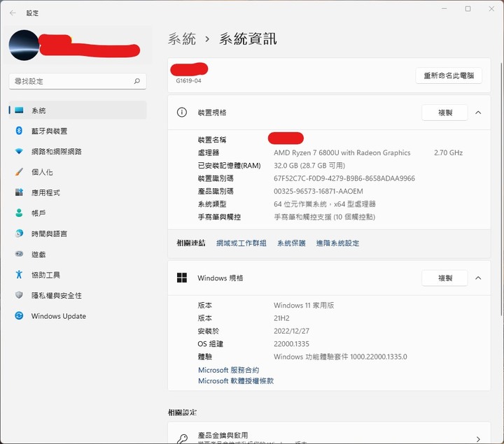Viewport: 504px width, 444px height.
Task: Click the key icon for 產品金鑰與啟用
Action: [182, 438]
